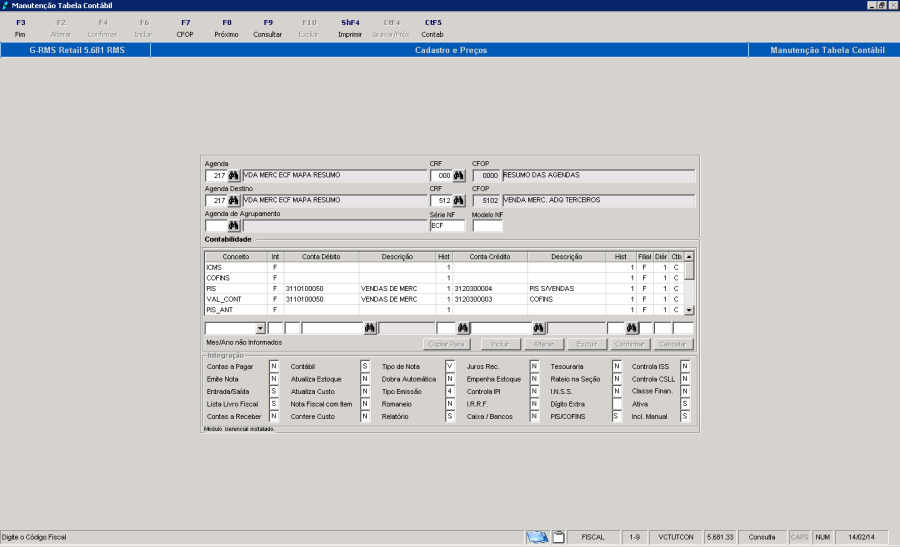This screenshot has width=900, height=547.
Task: Click the Tipo Emissão field
Action: coord(450,391)
